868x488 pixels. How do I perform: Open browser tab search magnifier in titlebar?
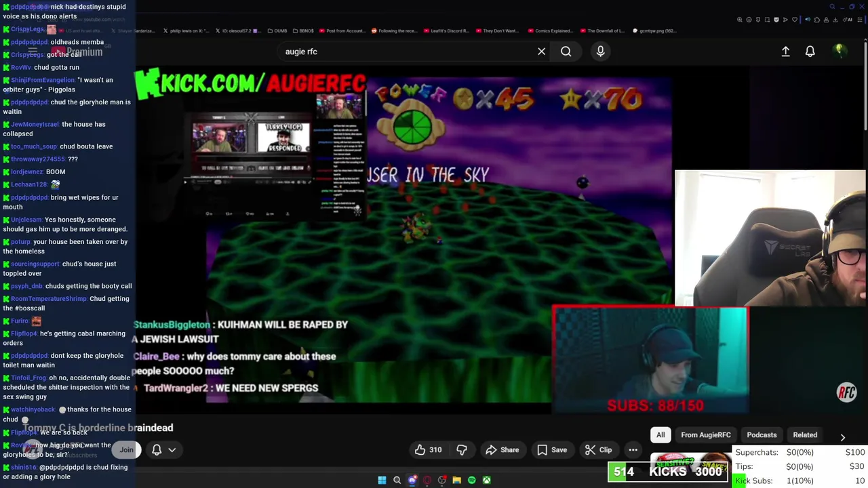click(x=832, y=7)
